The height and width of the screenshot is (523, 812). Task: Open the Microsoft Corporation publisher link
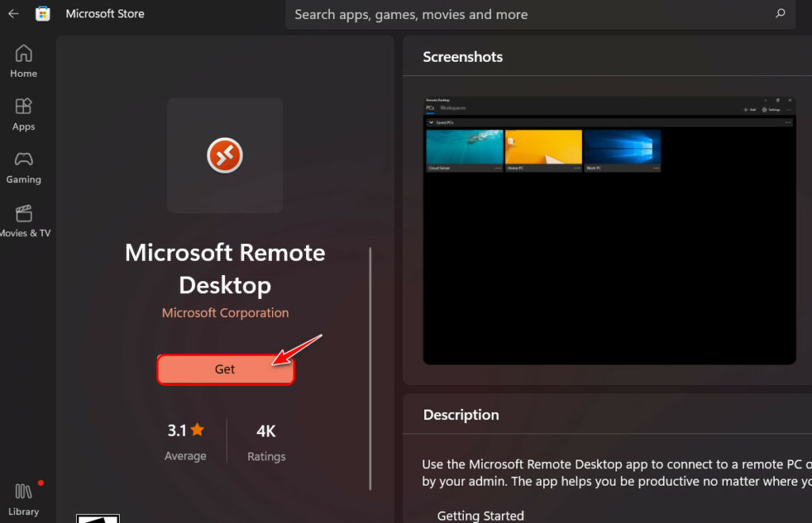225,313
